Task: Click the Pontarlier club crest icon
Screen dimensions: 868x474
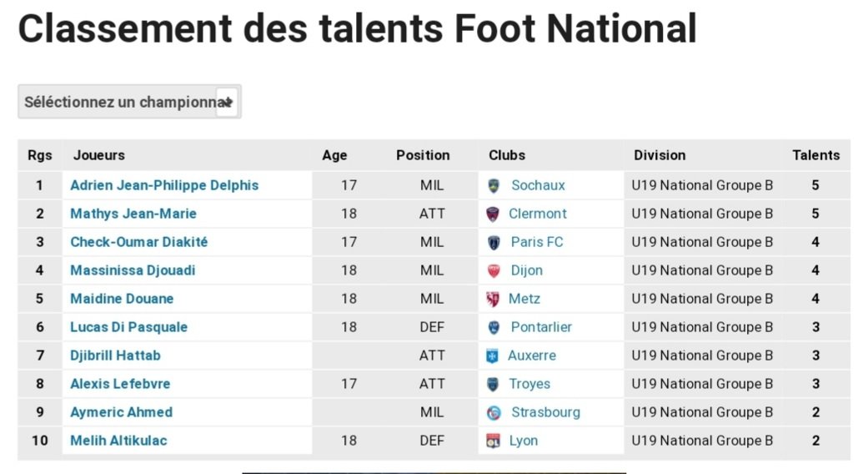Action: coord(494,327)
